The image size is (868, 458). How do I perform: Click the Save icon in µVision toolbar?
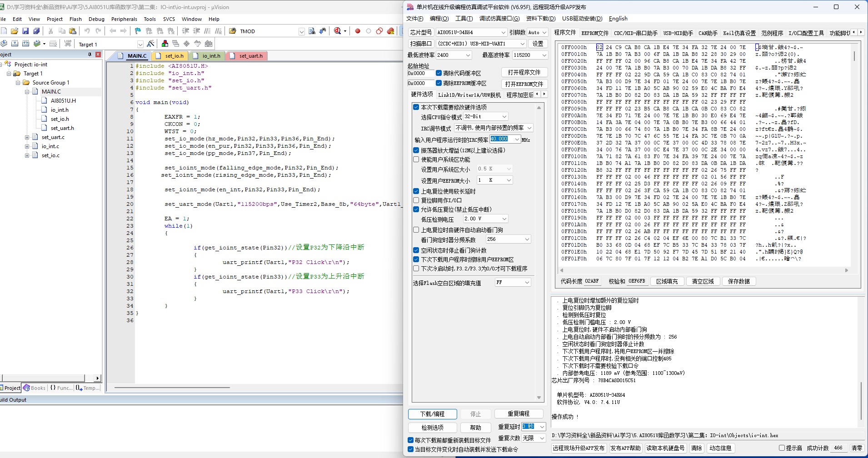pyautogui.click(x=25, y=31)
